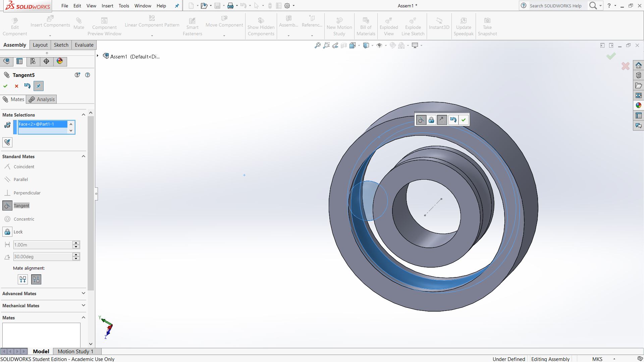Open the Evaluate ribbon tab
Image resolution: width=644 pixels, height=362 pixels.
point(84,45)
